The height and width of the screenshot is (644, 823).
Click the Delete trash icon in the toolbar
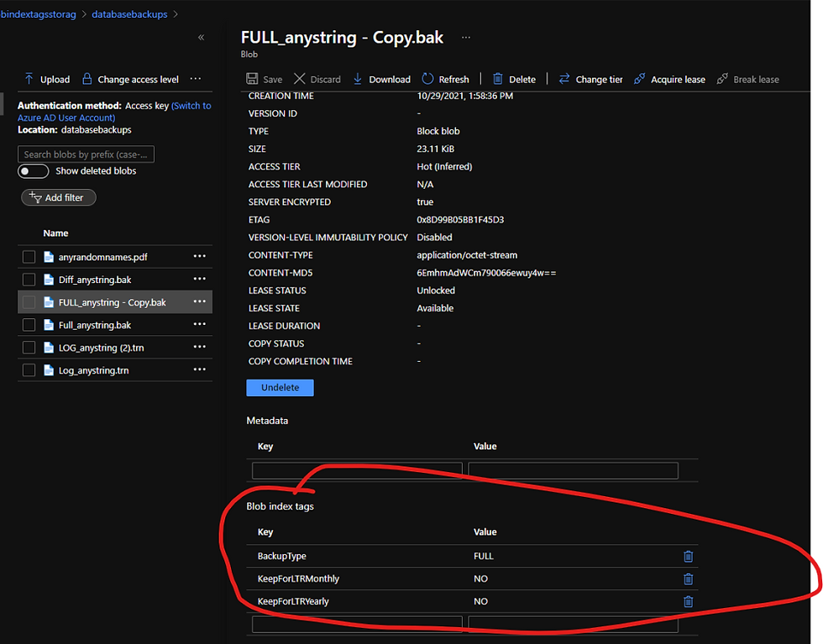[497, 79]
